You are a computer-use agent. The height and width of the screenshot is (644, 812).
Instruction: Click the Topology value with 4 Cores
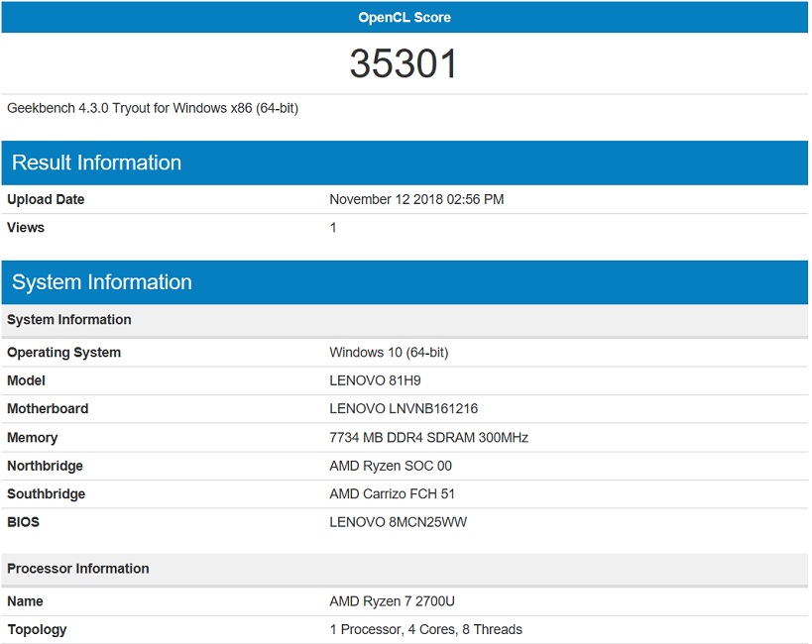click(425, 629)
